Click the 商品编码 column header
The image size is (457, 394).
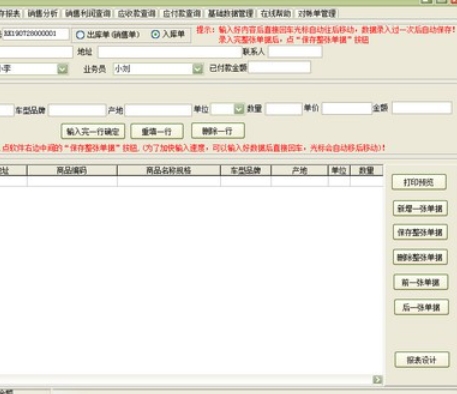(x=72, y=170)
